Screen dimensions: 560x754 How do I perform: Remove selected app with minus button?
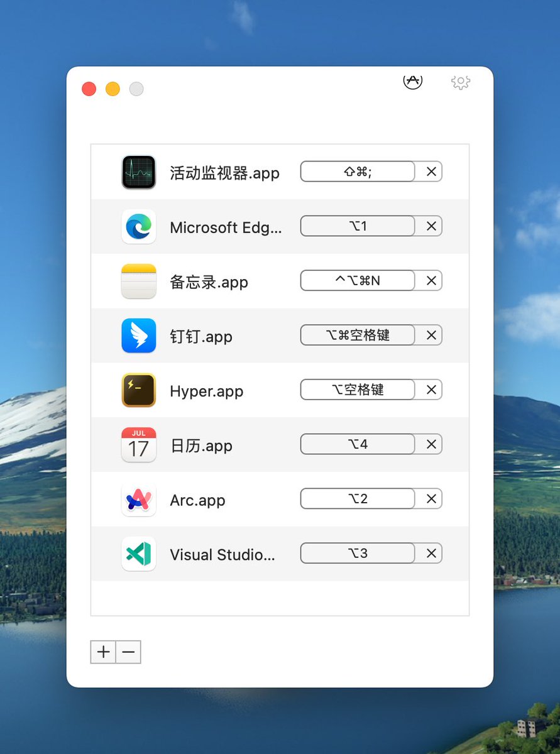(x=128, y=652)
